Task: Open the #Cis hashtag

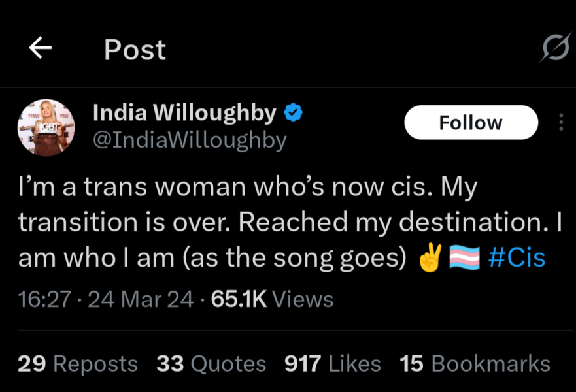Action: [516, 257]
